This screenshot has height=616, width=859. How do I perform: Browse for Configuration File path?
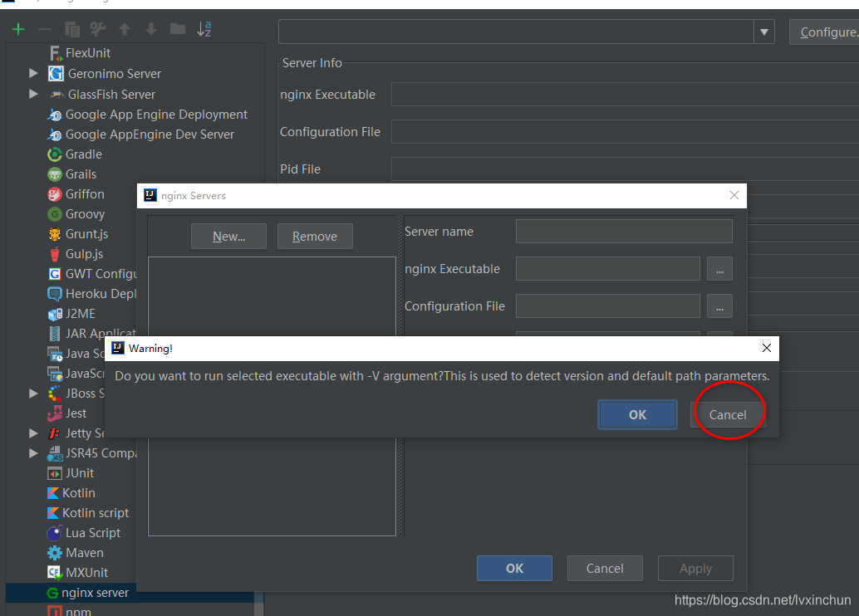click(719, 306)
